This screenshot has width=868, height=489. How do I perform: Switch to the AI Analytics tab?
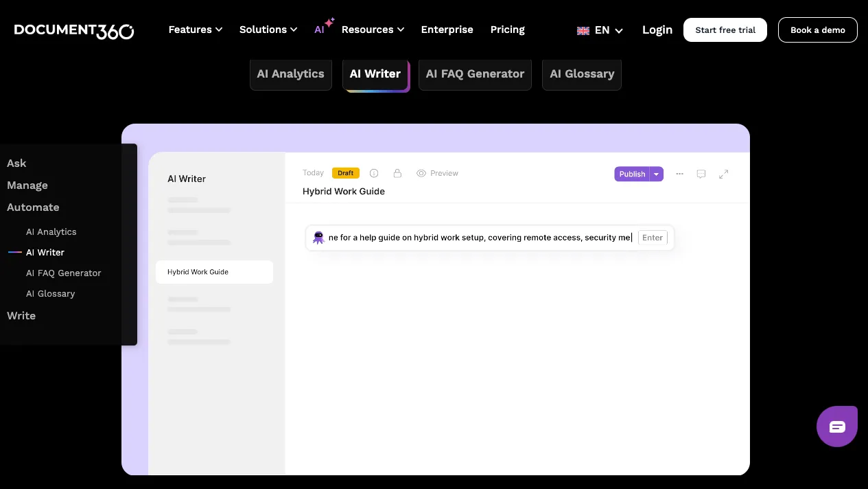(290, 74)
